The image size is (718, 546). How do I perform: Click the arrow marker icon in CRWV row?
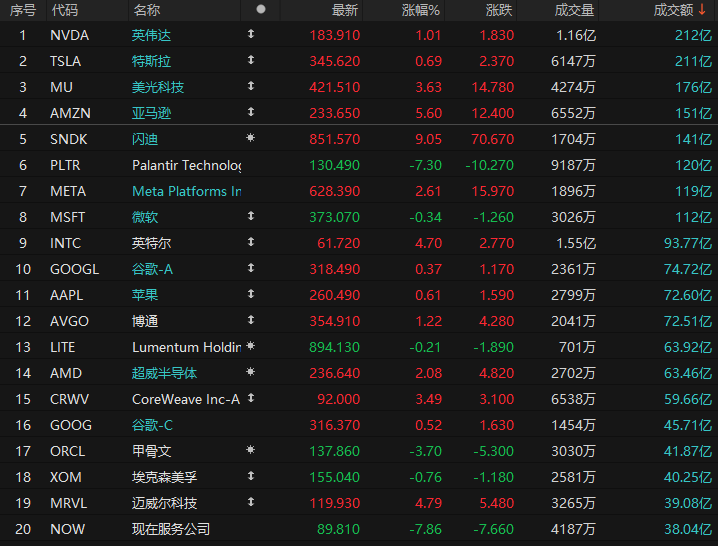click(250, 398)
